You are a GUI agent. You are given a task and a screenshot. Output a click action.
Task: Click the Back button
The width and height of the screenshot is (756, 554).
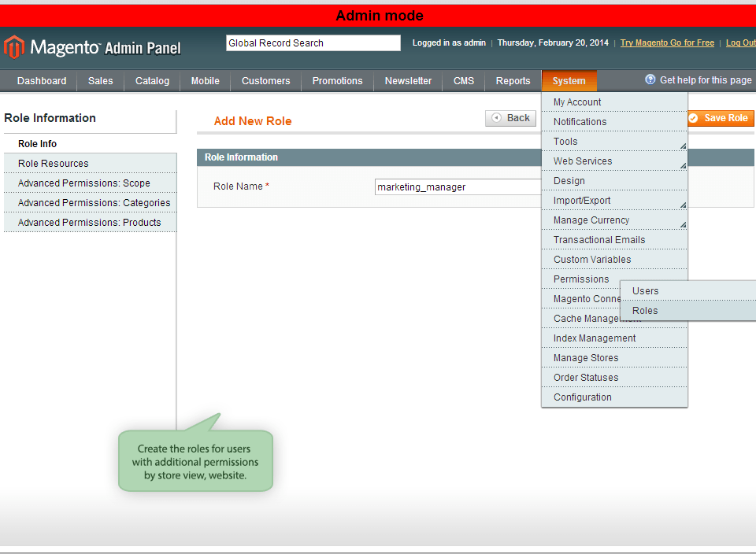coord(510,118)
